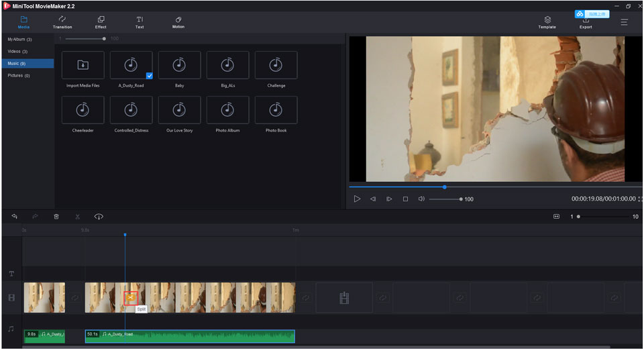Adjust the timeline zoom slider
The width and height of the screenshot is (644, 349).
602,217
